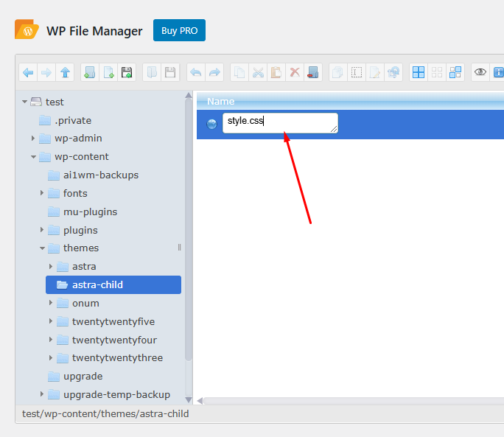Click the Edit file pencil icon
Viewport: 504px width, 437px height.
(x=375, y=72)
